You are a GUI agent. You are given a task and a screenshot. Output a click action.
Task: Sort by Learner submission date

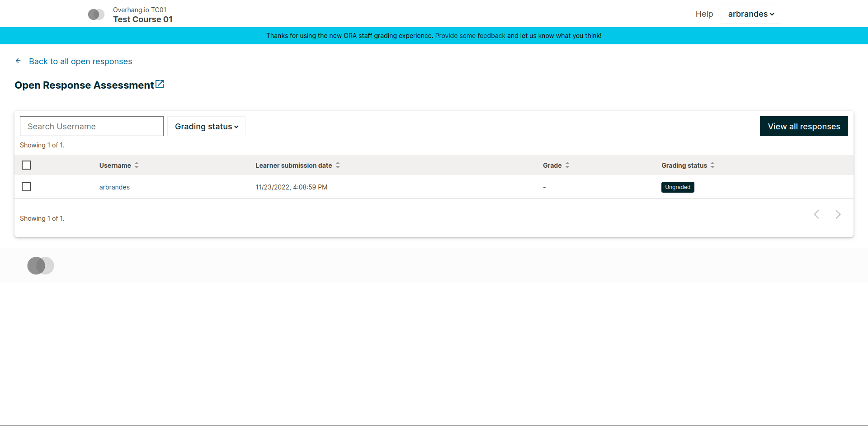338,165
